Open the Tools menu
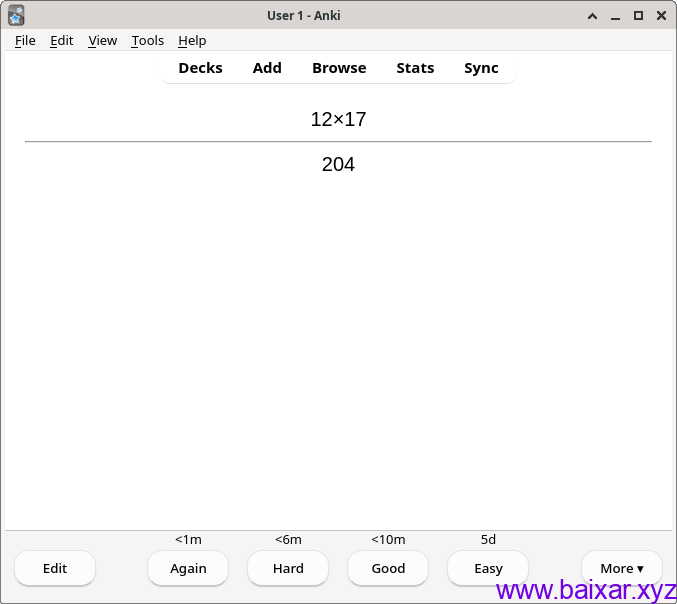677x604 pixels. pos(147,40)
